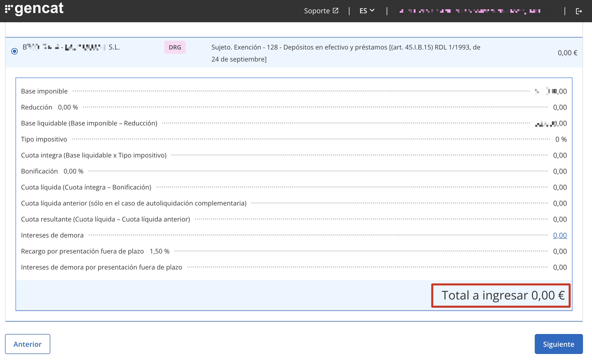The image size is (592, 364).
Task: Click the blurred user name in header
Action: [x=470, y=11]
